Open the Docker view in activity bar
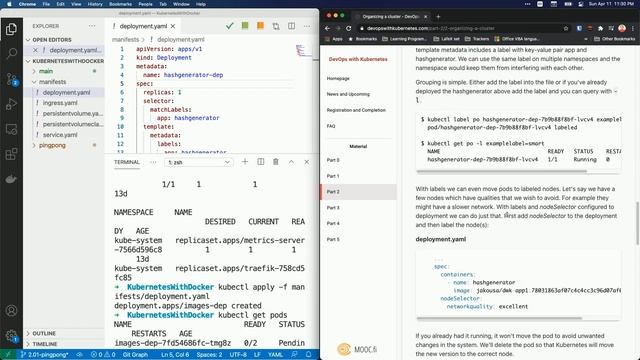This screenshot has width=640, height=360. coord(11,179)
